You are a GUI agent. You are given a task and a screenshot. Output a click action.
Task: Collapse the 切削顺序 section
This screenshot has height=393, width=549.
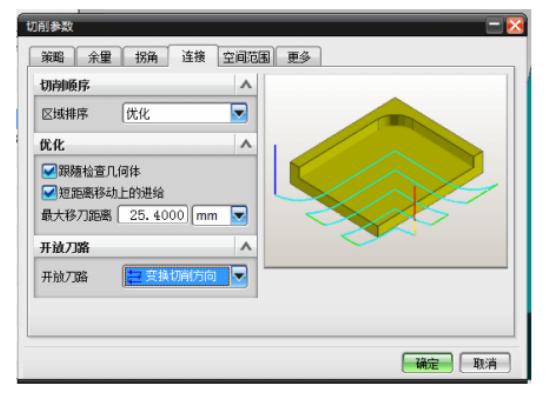point(246,84)
